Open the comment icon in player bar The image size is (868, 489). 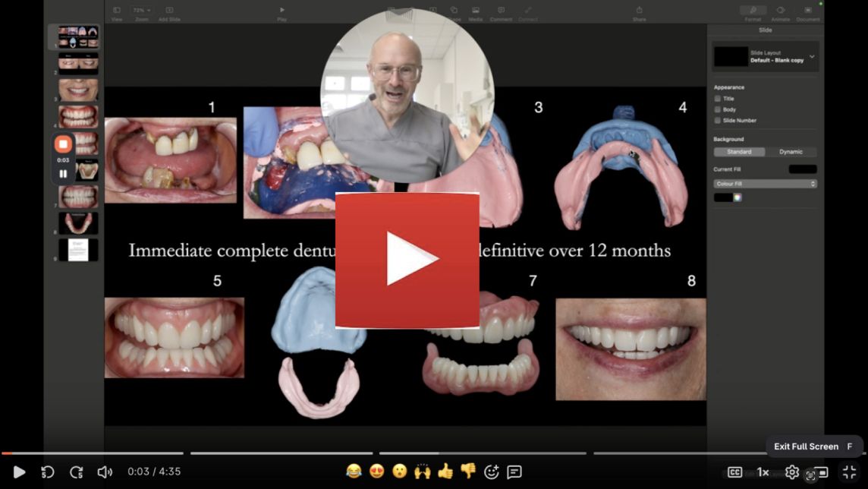click(x=514, y=472)
